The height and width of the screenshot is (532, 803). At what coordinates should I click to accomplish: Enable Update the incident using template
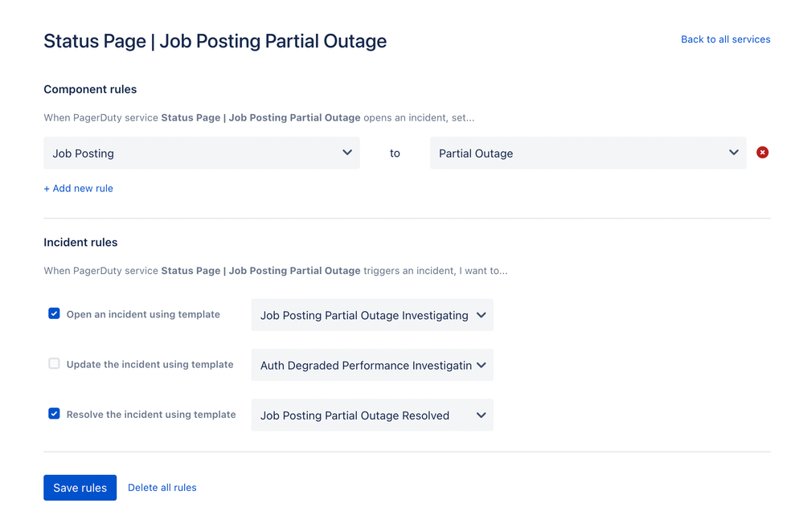coord(54,363)
